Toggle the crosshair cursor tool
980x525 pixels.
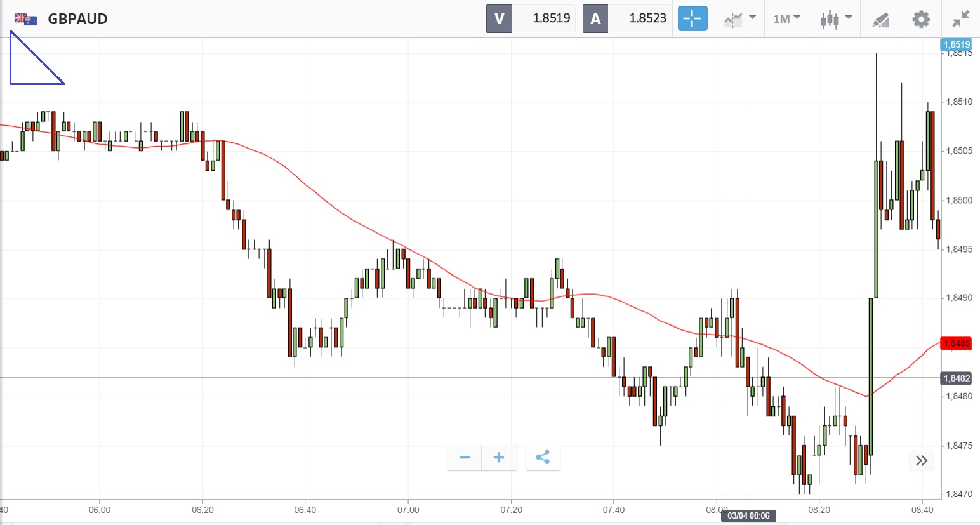pyautogui.click(x=692, y=19)
